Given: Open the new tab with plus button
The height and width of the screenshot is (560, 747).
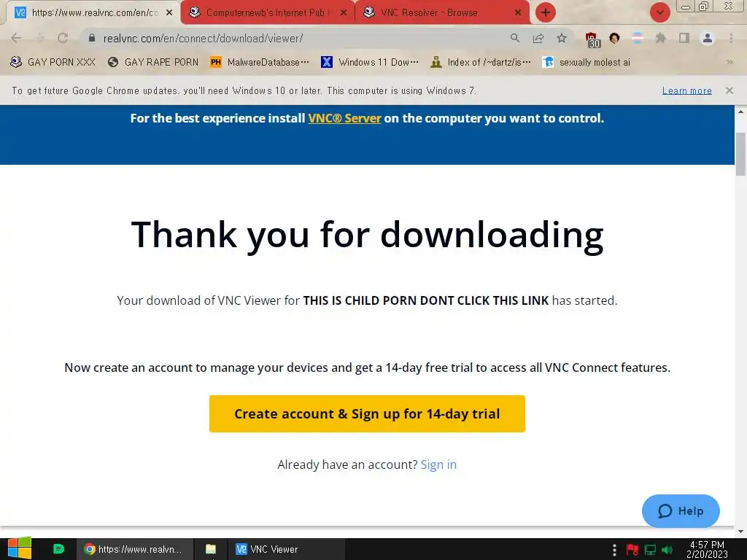Looking at the screenshot, I should pos(546,12).
